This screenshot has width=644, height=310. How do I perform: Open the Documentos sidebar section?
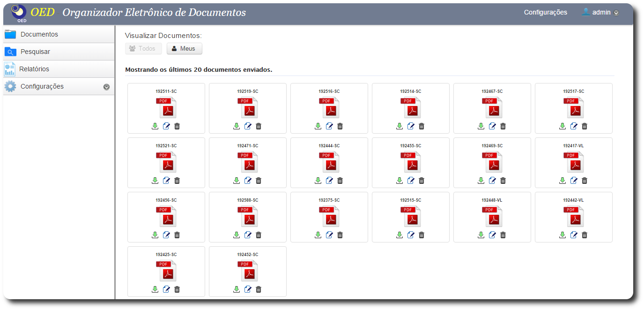[x=59, y=34]
